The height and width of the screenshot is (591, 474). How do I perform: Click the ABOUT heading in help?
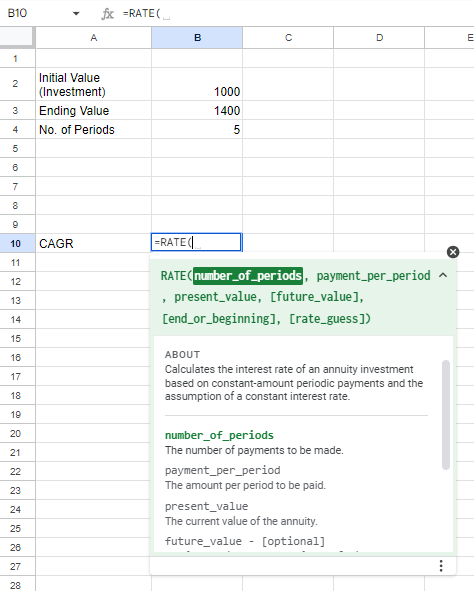coord(182,355)
